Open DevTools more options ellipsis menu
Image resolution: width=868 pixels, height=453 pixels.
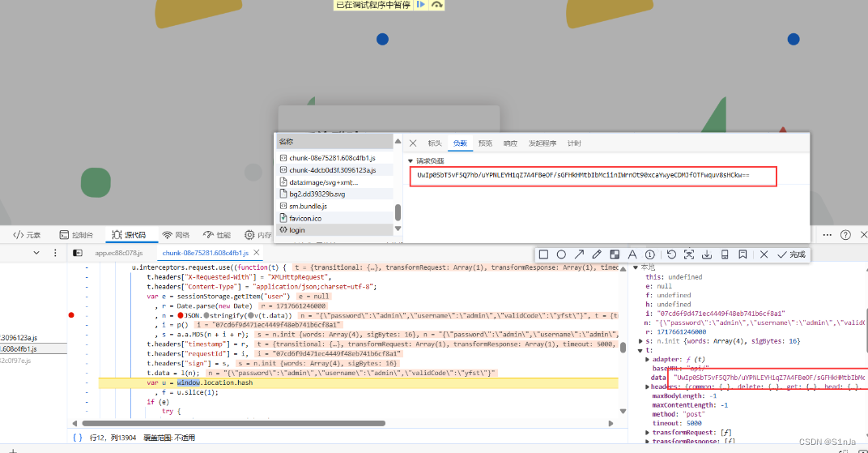coord(827,235)
